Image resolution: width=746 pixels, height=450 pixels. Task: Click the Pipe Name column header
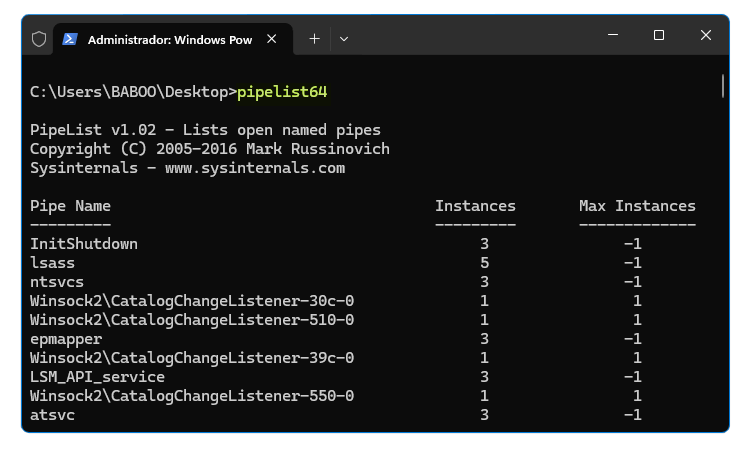tap(70, 206)
